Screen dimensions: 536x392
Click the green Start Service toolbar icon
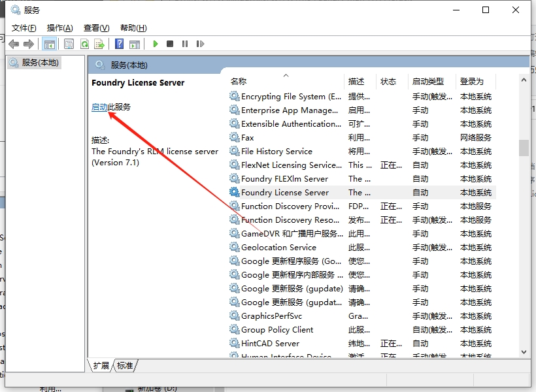coord(156,44)
